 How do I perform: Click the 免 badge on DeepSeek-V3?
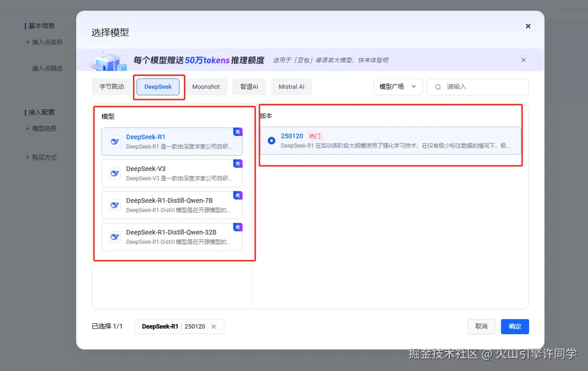click(x=238, y=164)
